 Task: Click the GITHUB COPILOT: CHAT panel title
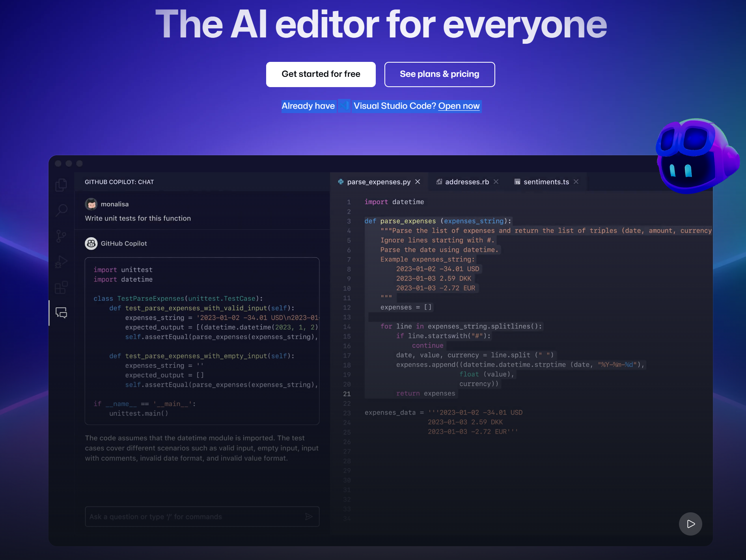119,182
